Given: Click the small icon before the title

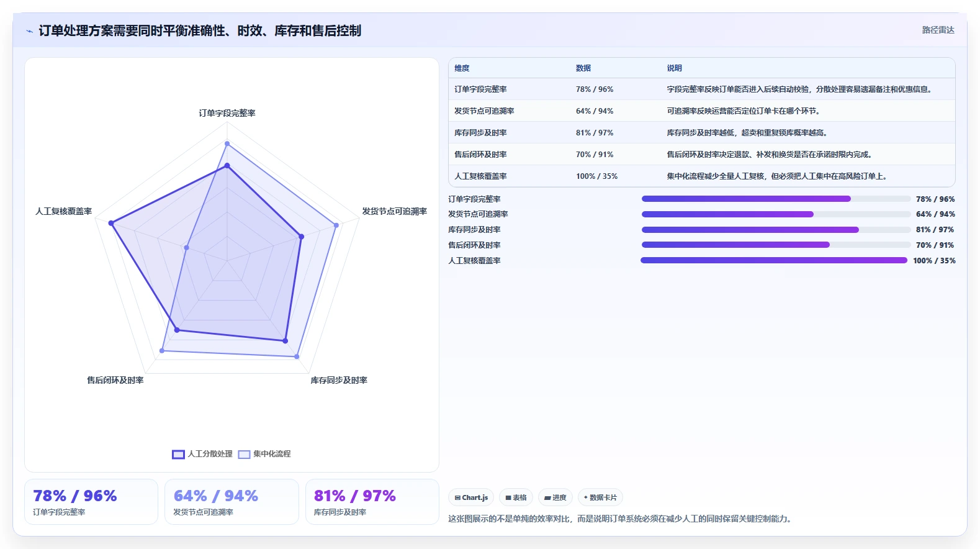Looking at the screenshot, I should [x=29, y=31].
